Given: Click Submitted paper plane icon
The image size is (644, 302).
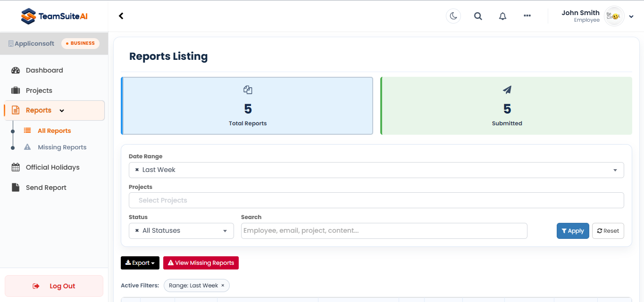Looking at the screenshot, I should (507, 90).
